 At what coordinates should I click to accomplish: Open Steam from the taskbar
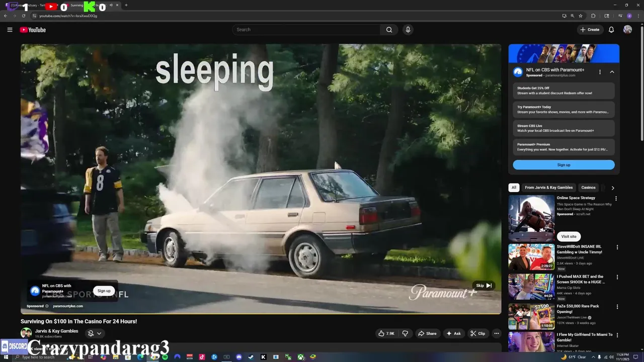pyautogui.click(x=251, y=357)
